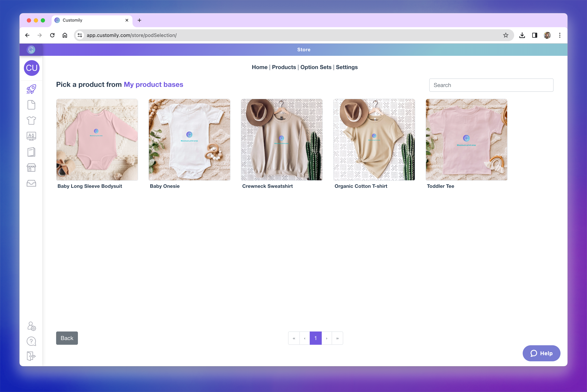Open the design editor monitor icon
This screenshot has width=587, height=392.
pyautogui.click(x=31, y=136)
